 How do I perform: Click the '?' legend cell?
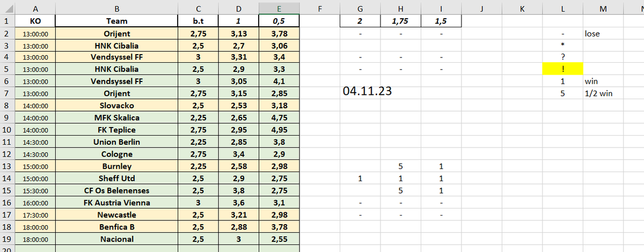[562, 57]
